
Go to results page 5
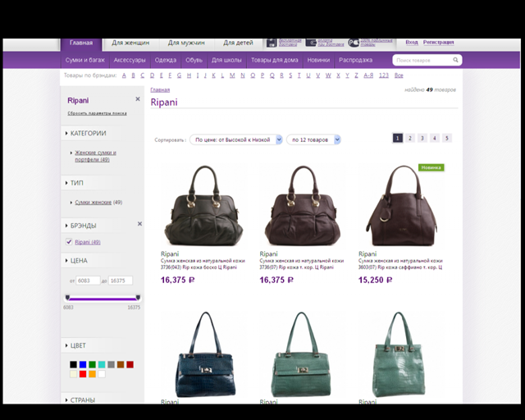(446, 138)
